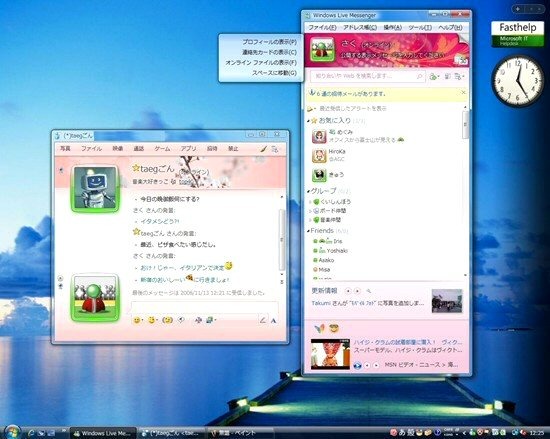The image size is (550, 439).
Task: Open the invitation mail notification link
Action: [351, 94]
